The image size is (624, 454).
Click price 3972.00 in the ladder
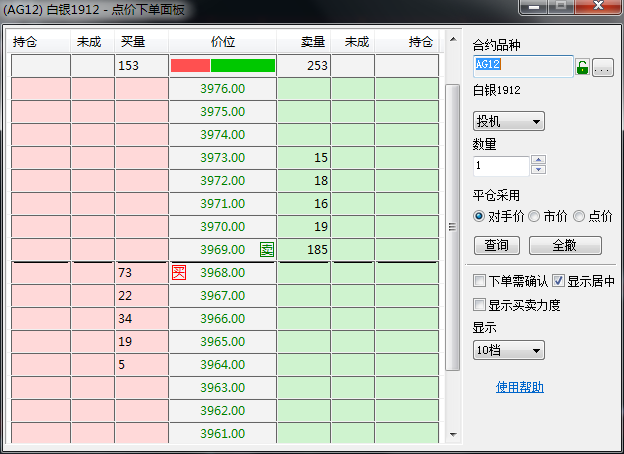pos(222,181)
